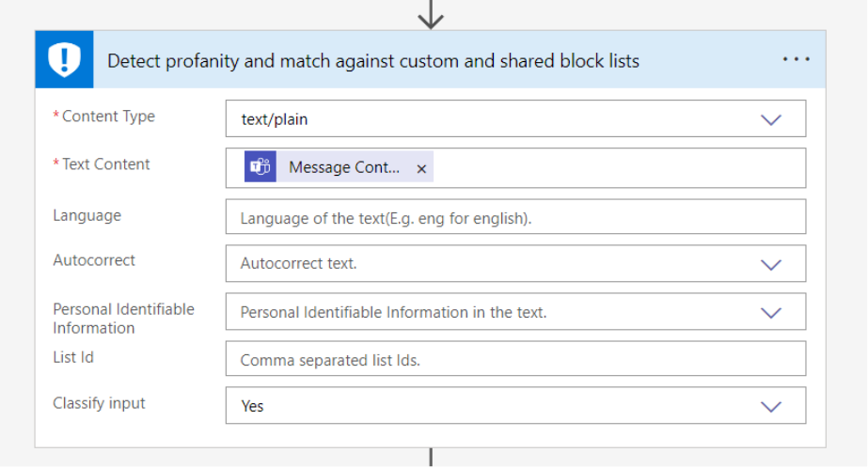Expand the Autocorrect dropdown chevron
This screenshot has width=868, height=468.
771,264
